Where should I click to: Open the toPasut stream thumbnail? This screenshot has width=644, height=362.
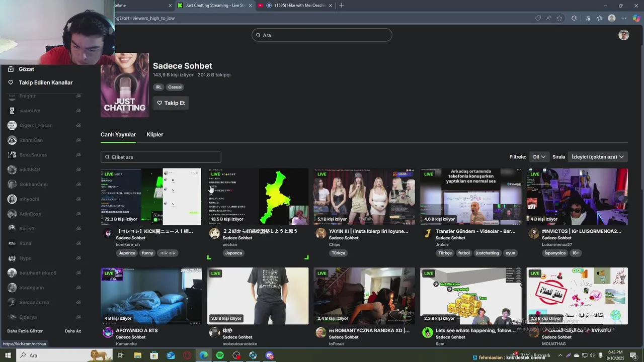pos(364,296)
